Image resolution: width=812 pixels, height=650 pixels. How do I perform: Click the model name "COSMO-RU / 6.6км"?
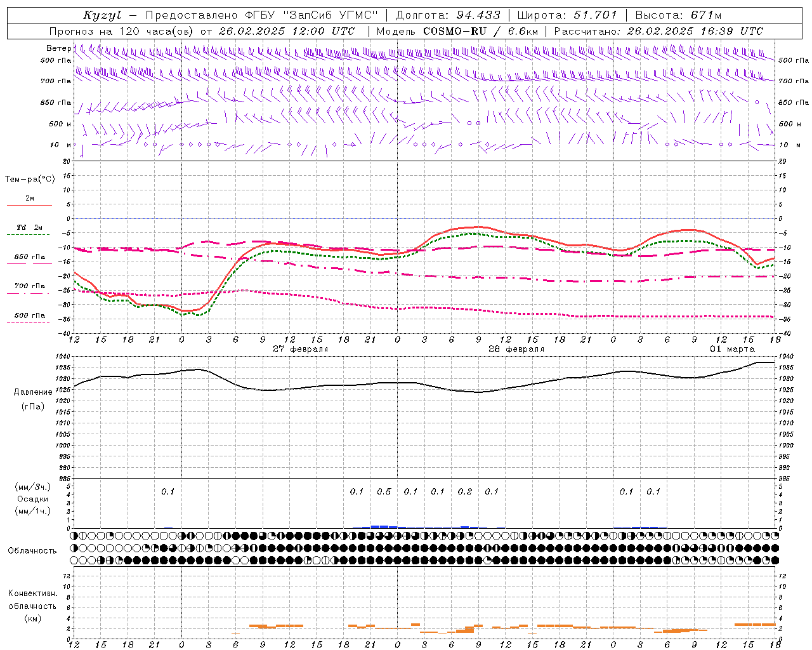pyautogui.click(x=481, y=31)
